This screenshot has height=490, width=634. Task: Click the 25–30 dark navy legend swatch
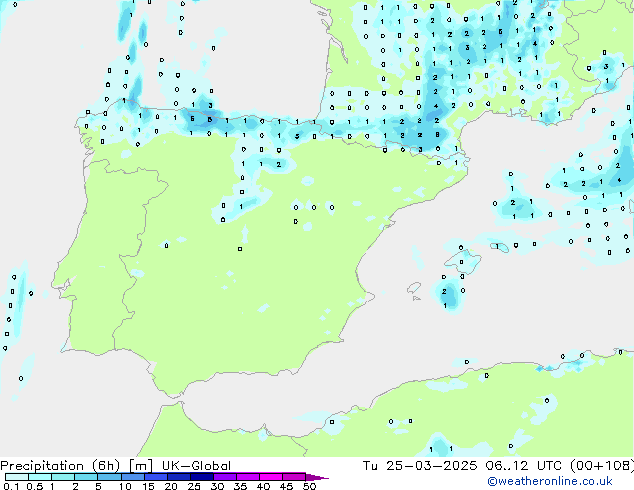(x=201, y=477)
